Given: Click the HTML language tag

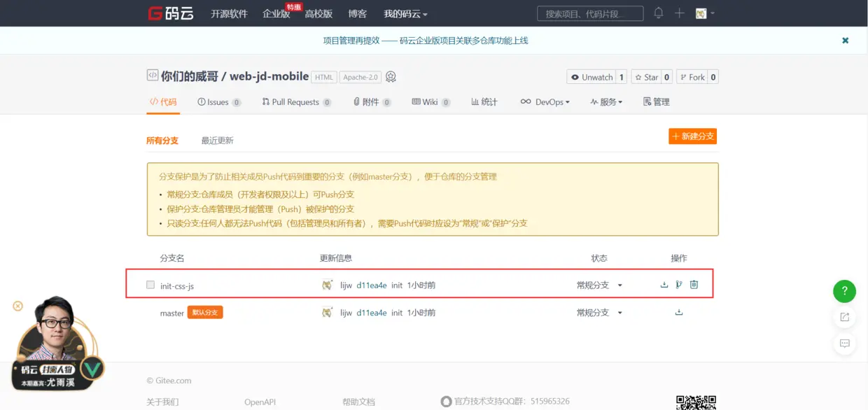Looking at the screenshot, I should pyautogui.click(x=324, y=77).
